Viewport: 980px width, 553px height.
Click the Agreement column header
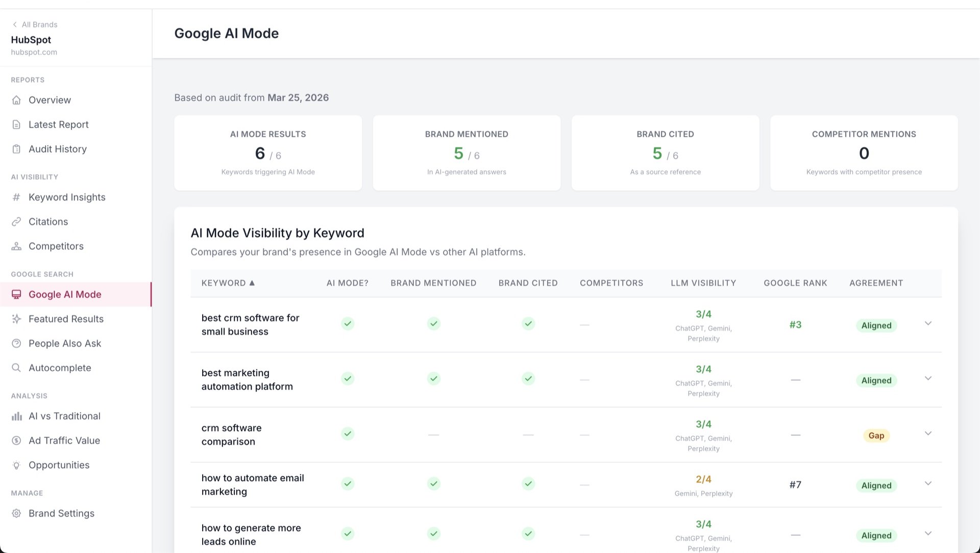coord(876,283)
